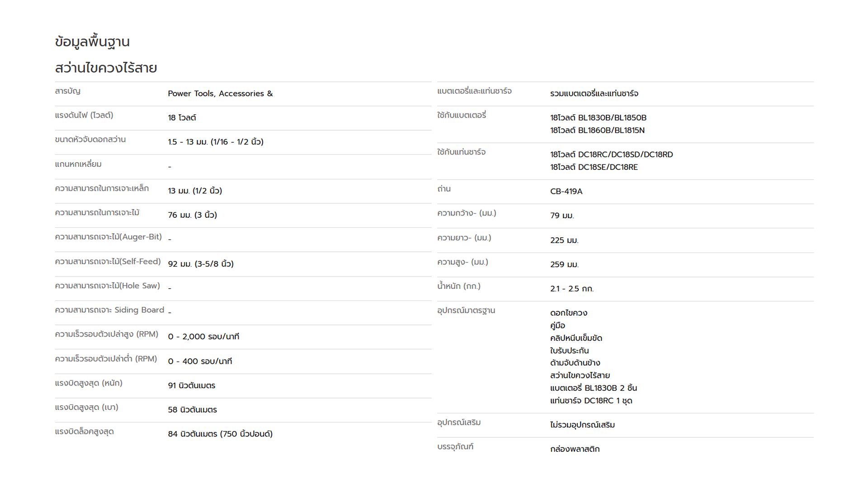Click the DC18RC/DC18SD/DC18RD charger line
This screenshot has width=868, height=488.
pos(611,155)
